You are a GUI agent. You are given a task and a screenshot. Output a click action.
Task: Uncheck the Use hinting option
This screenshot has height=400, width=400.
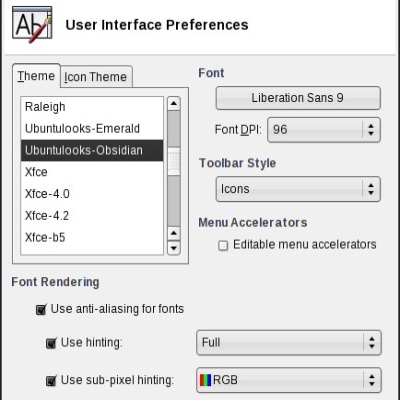pyautogui.click(x=51, y=343)
